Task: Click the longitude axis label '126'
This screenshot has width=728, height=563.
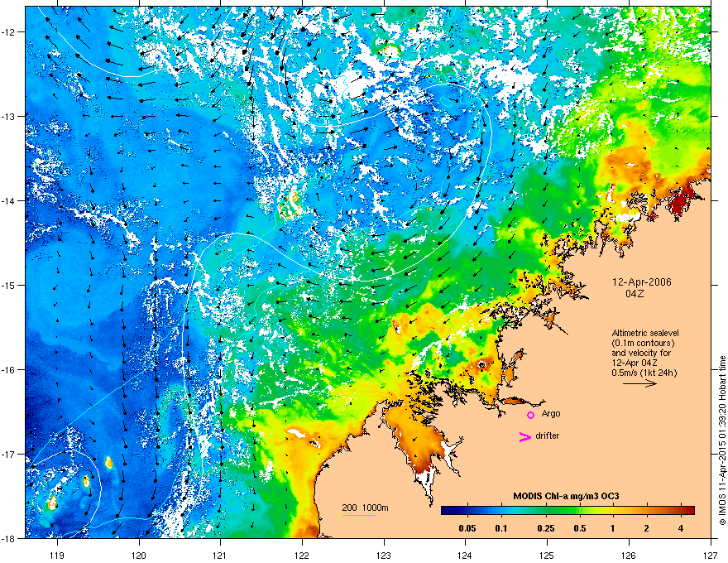Action: point(629,555)
